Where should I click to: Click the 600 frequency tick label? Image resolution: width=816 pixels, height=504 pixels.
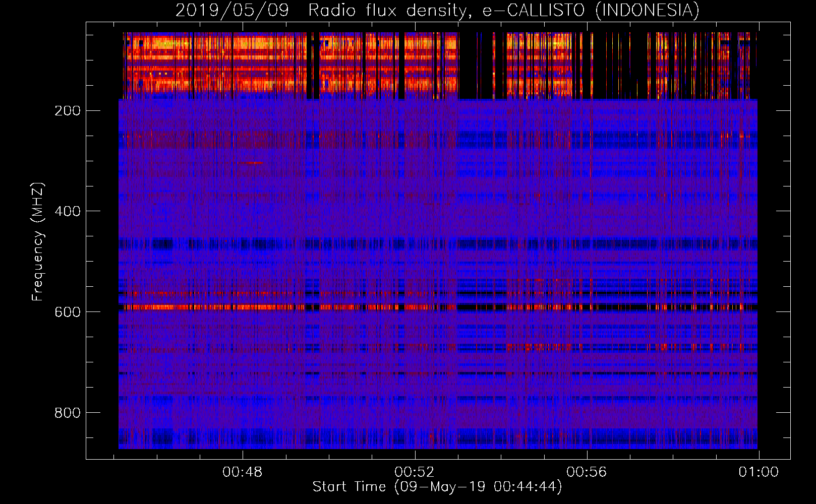(x=68, y=312)
